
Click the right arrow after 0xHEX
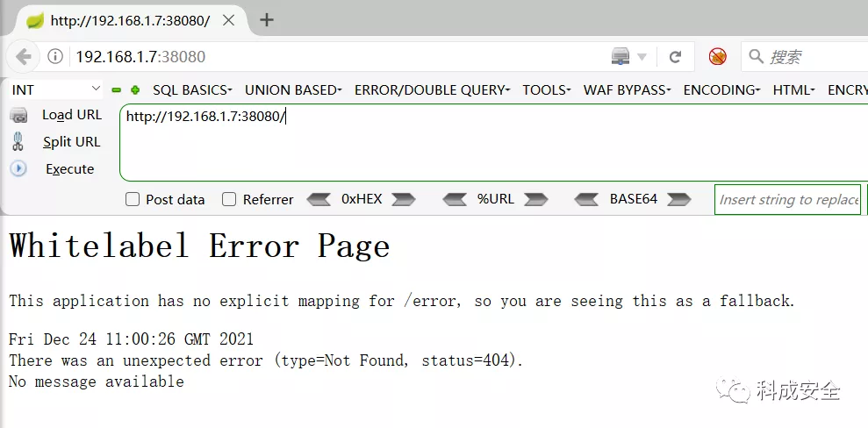[404, 199]
